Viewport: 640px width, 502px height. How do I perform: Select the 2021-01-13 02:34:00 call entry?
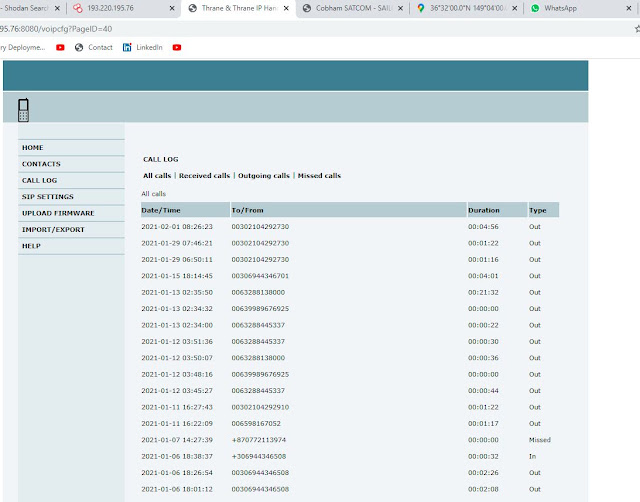350,325
